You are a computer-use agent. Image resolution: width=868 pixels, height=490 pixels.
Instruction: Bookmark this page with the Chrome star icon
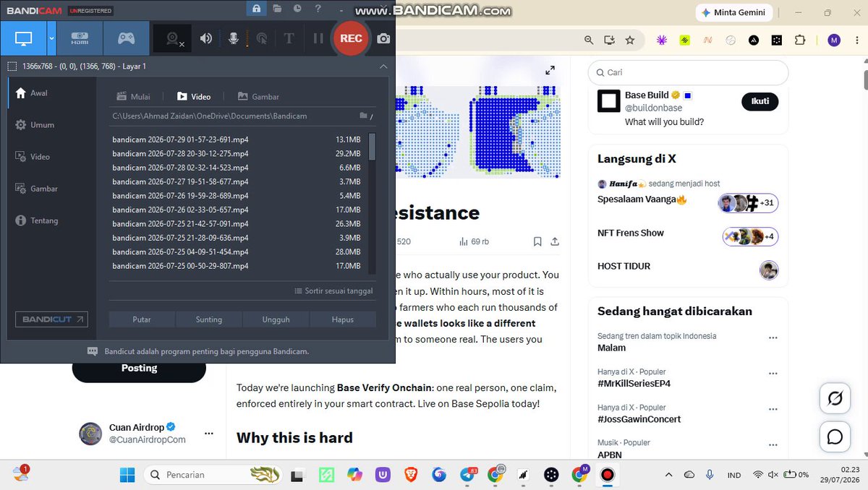click(x=630, y=40)
